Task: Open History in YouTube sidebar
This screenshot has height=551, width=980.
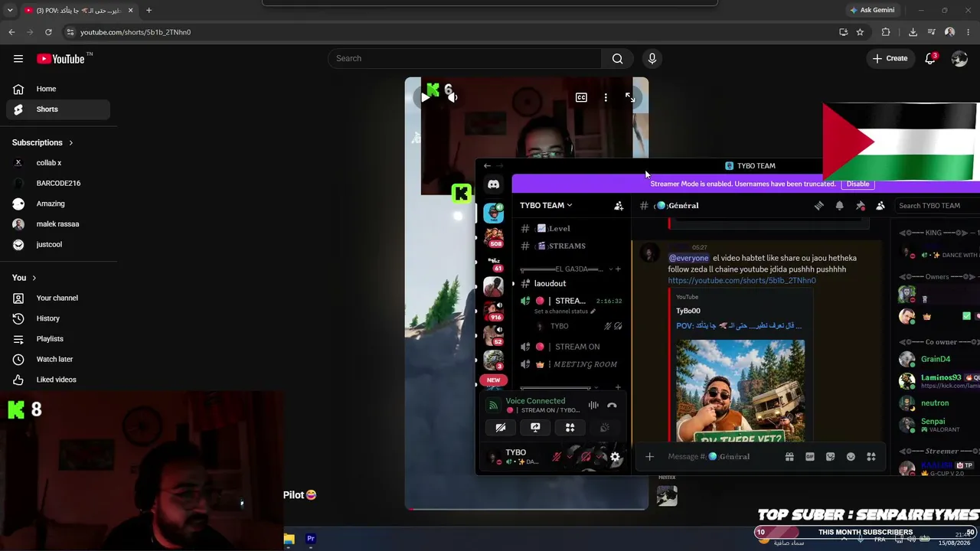Action: (58, 318)
